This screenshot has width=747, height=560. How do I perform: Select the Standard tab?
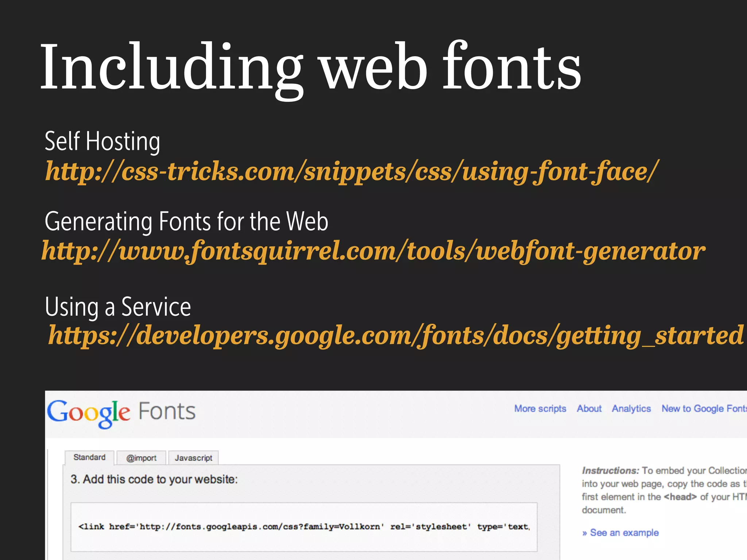(89, 458)
